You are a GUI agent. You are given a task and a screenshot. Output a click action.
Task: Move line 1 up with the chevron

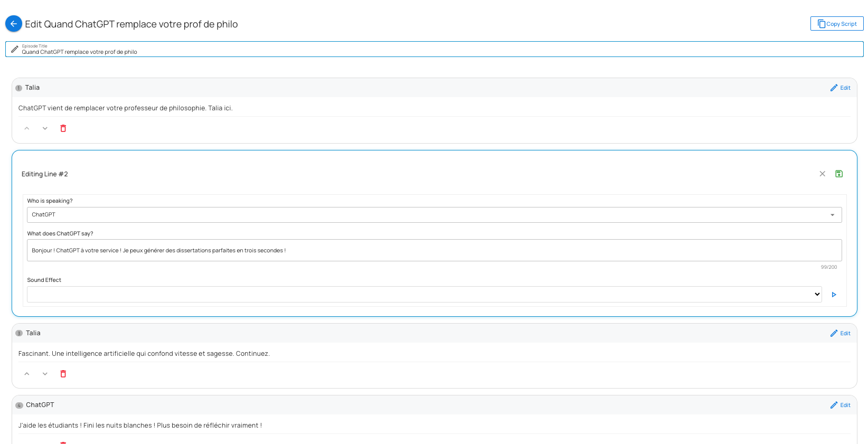click(x=27, y=128)
